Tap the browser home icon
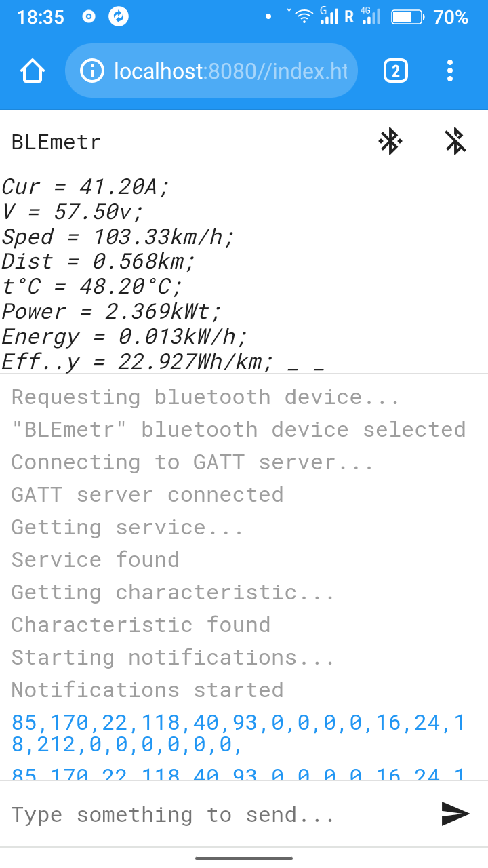 click(33, 71)
